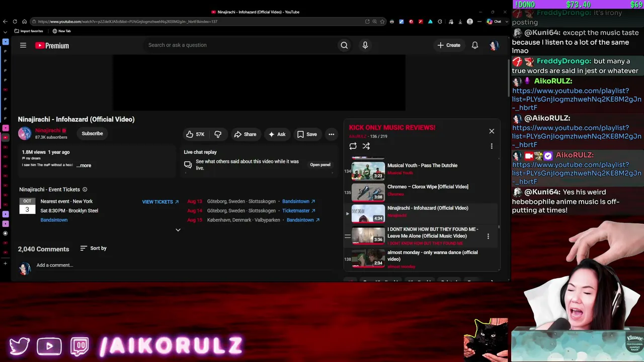
Task: Click the Twitter bird icon in the overlay
Action: point(20,346)
